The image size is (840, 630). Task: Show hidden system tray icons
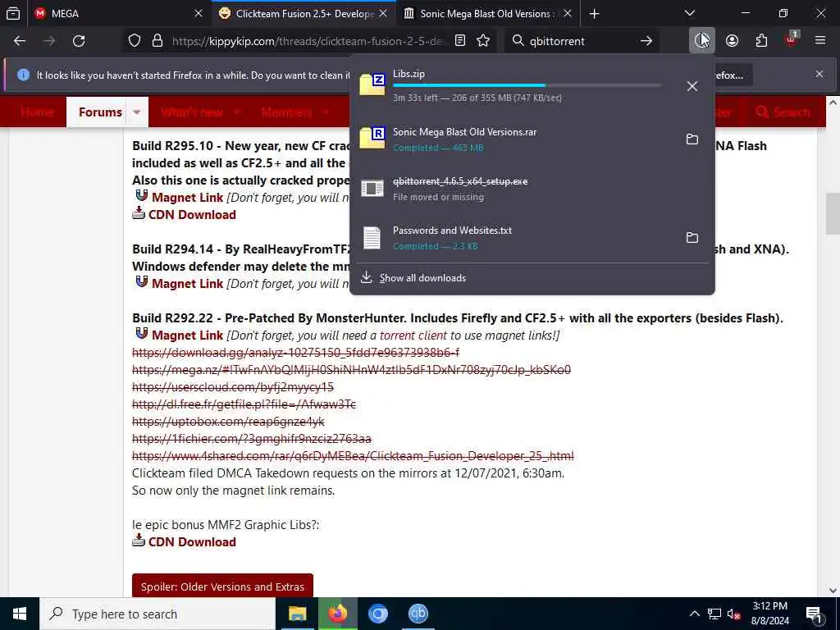click(x=694, y=614)
